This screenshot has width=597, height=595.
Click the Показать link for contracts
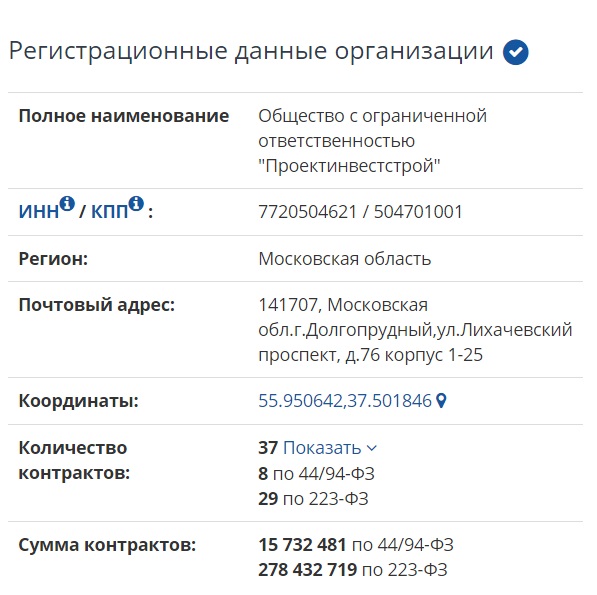pyautogui.click(x=322, y=448)
